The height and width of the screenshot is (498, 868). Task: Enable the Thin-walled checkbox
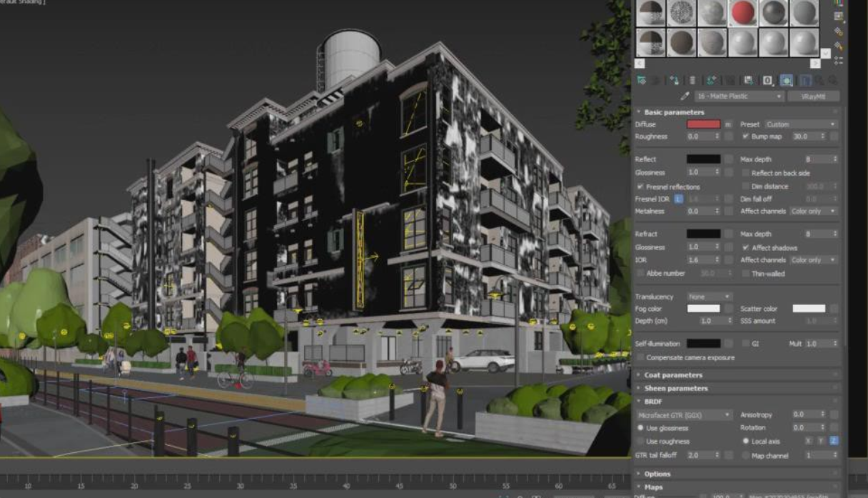pos(746,274)
